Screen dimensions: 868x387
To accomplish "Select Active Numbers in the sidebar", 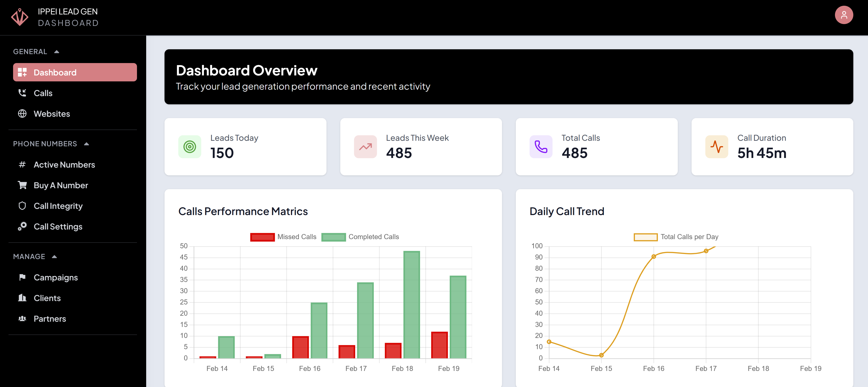I will (x=64, y=164).
